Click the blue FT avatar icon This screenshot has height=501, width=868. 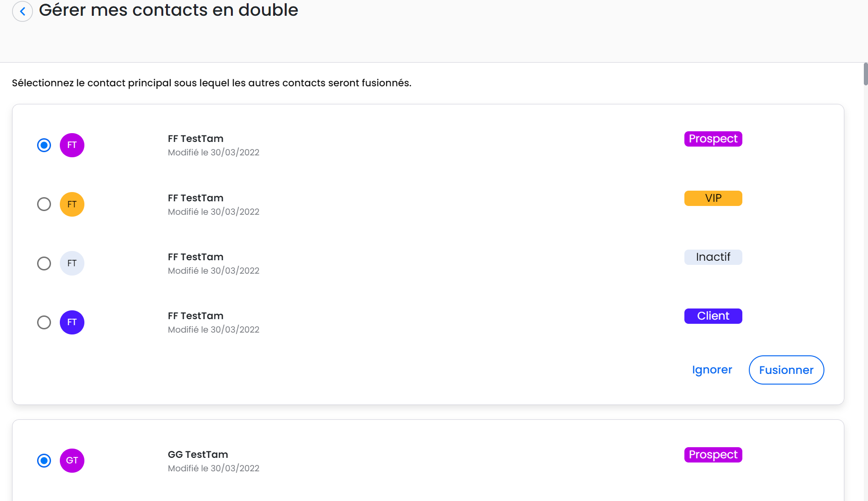72,322
